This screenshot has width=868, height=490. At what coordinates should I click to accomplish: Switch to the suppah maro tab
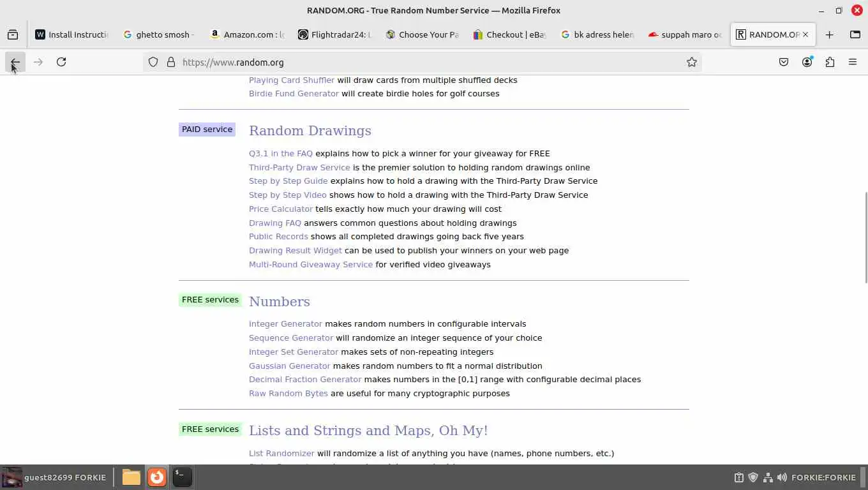point(684,34)
